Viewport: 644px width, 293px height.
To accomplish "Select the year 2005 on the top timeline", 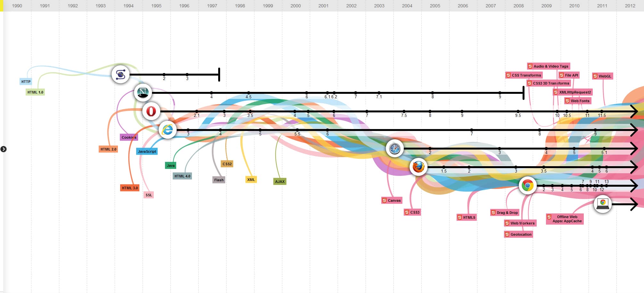I will pyautogui.click(x=435, y=5).
